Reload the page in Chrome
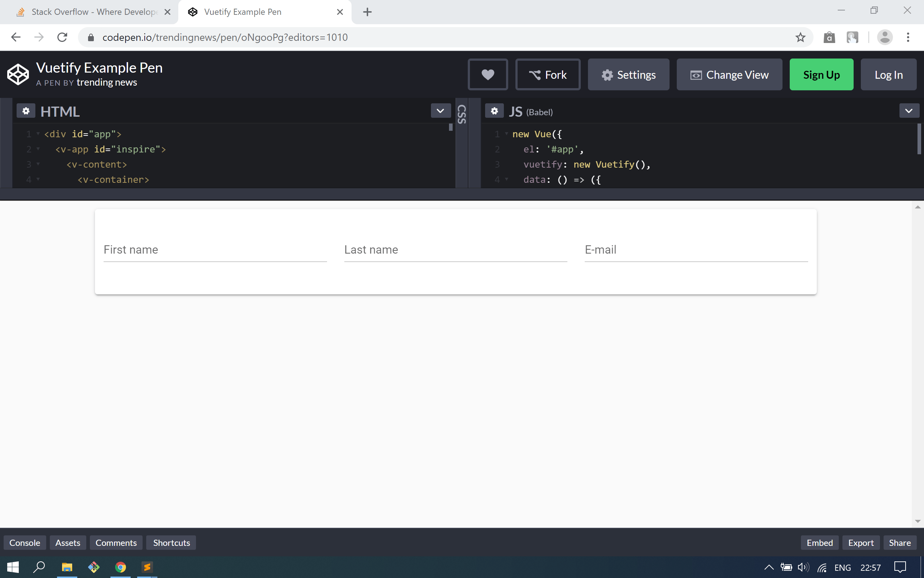Viewport: 924px width, 578px height. (x=62, y=37)
